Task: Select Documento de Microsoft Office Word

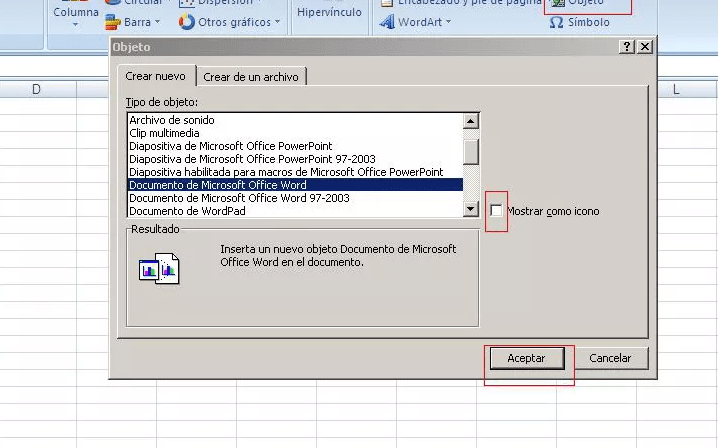Action: pyautogui.click(x=295, y=185)
